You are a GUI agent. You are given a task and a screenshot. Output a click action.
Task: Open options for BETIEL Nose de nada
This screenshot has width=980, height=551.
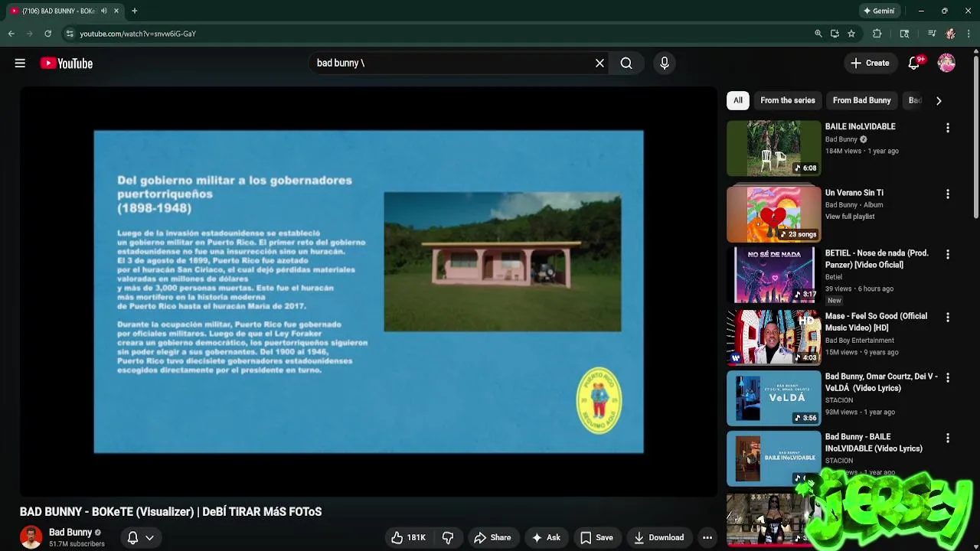(x=948, y=255)
